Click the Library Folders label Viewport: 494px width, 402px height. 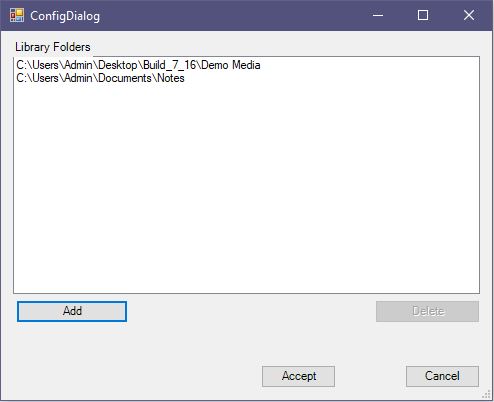(x=53, y=47)
